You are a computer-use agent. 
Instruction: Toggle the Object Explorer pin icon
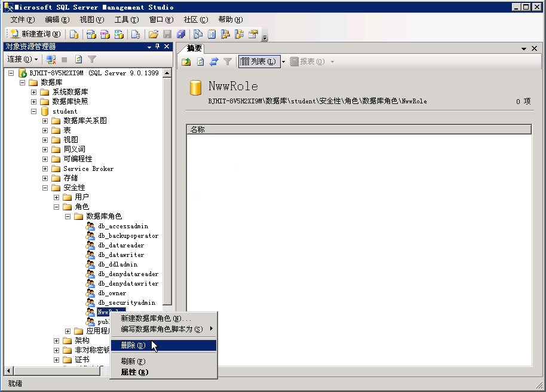click(157, 47)
